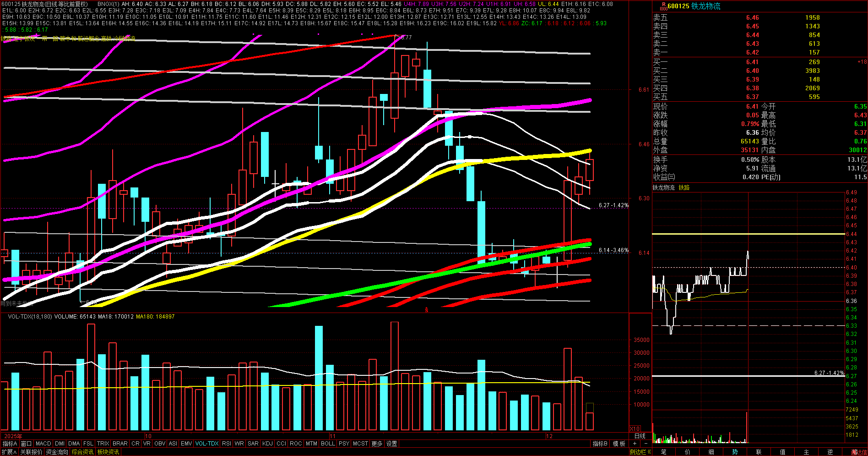Click the 收益(三) earnings label
Image resolution: width=868 pixels, height=456 pixels.
(664, 177)
